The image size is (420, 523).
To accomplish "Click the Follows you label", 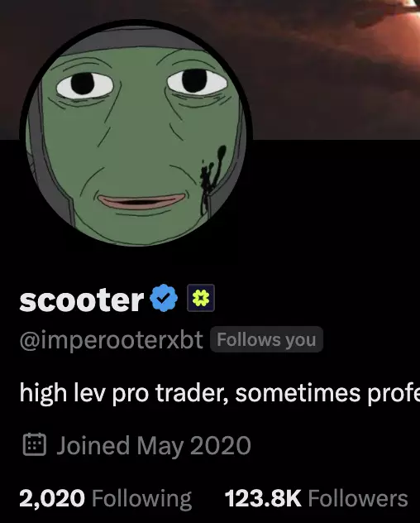I will pos(266,339).
